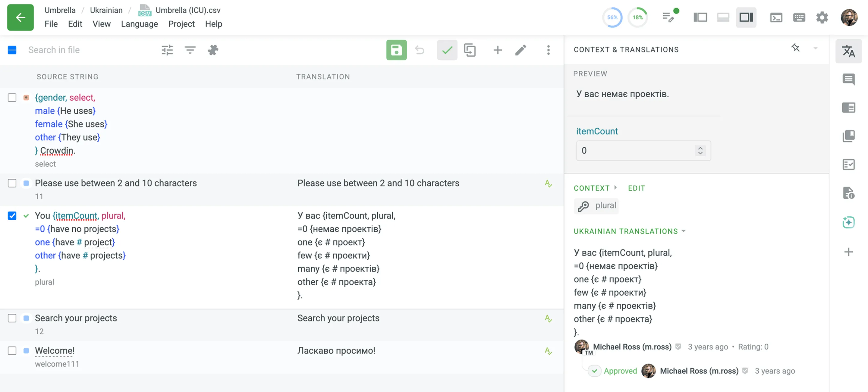Undo the last translation change
868x392 pixels.
click(x=420, y=50)
